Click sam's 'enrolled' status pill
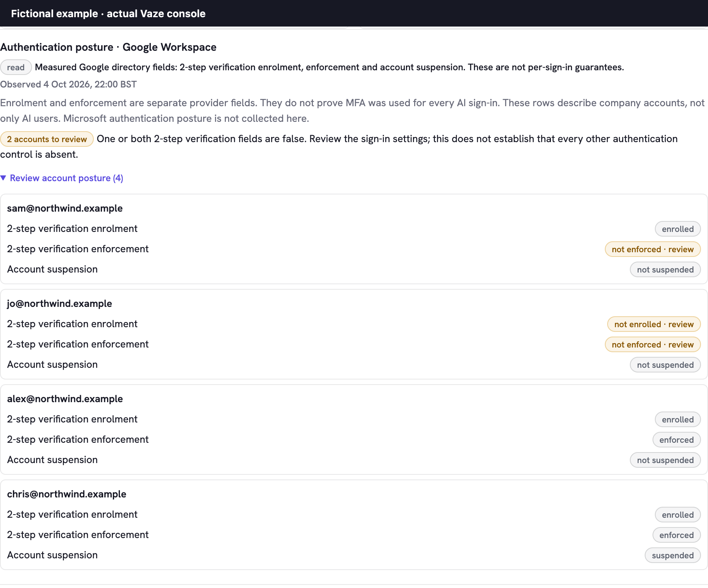The height and width of the screenshot is (588, 708). pos(678,229)
